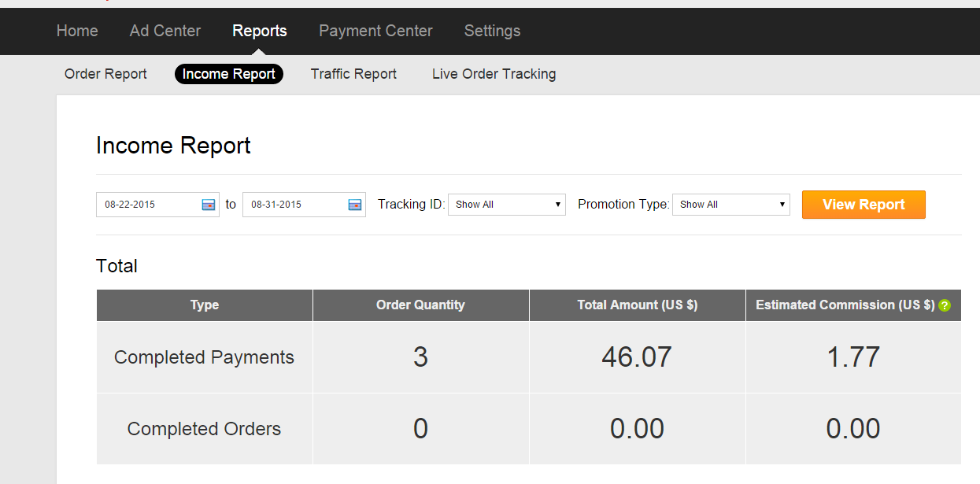Click the orange View Report button
This screenshot has width=980, height=484.
click(864, 205)
